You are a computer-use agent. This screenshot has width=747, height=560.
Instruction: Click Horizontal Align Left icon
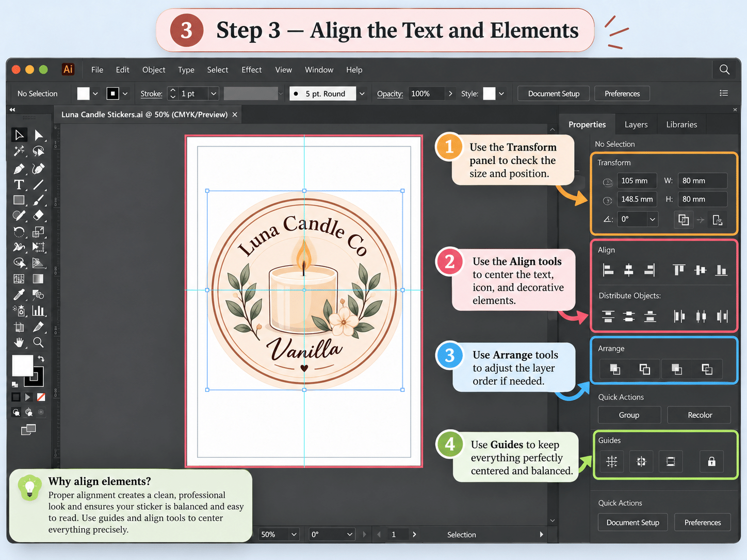click(x=608, y=270)
